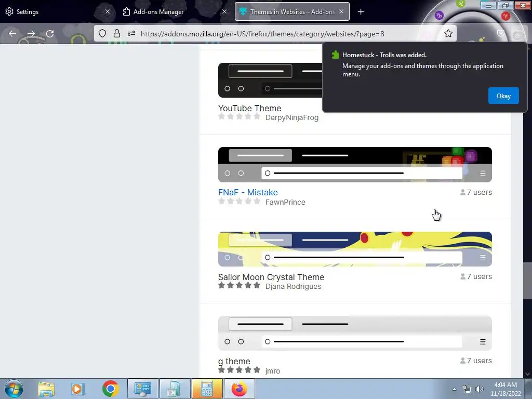
Task: Click g theme 7 users count
Action: [476, 361]
